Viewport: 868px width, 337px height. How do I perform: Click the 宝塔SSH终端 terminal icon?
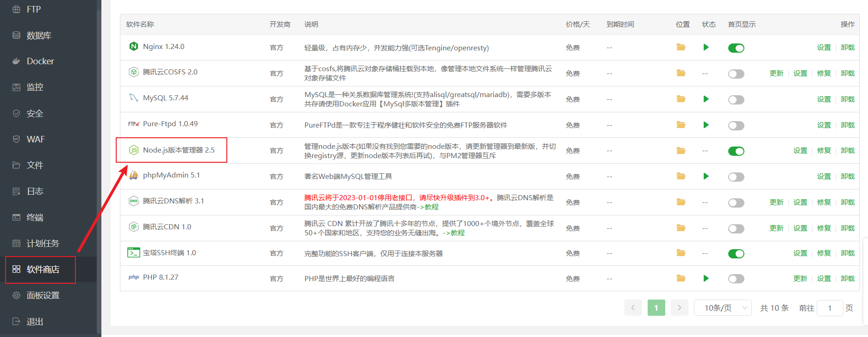(x=133, y=253)
